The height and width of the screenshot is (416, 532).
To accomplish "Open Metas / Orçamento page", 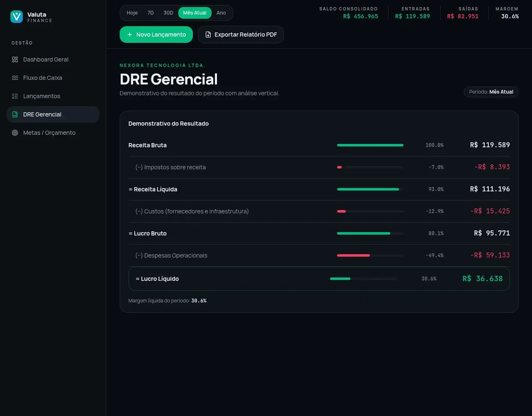I will [x=53, y=133].
